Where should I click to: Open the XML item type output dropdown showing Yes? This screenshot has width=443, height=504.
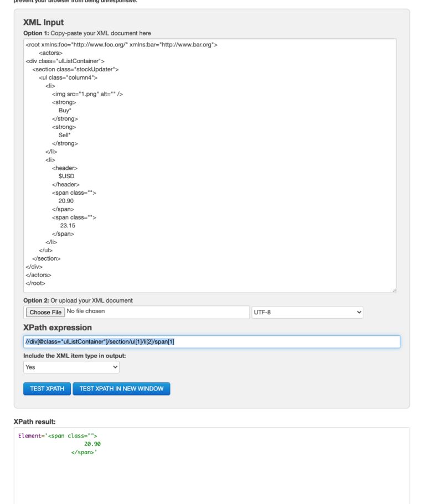70,367
